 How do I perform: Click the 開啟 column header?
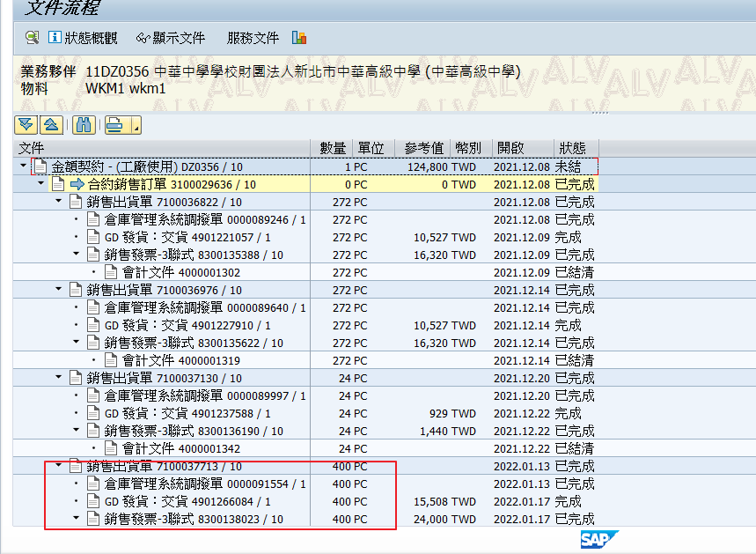[522, 148]
